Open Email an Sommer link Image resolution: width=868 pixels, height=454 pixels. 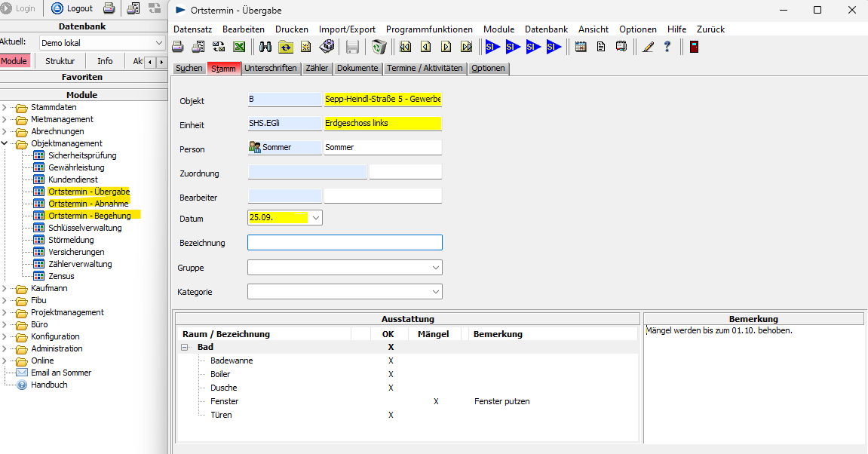tap(60, 373)
